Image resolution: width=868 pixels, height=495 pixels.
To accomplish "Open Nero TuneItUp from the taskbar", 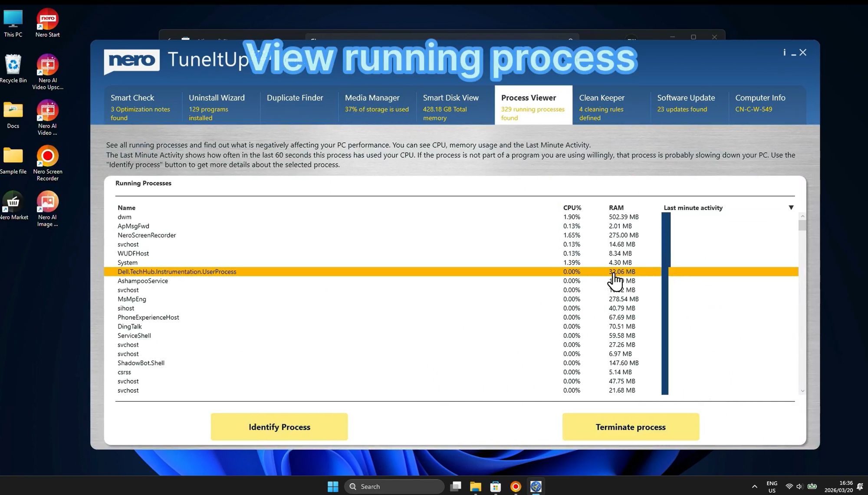I will click(536, 486).
